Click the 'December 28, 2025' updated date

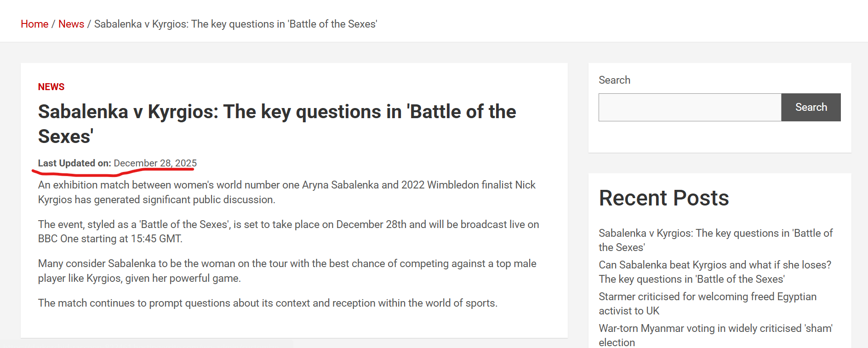pos(155,163)
